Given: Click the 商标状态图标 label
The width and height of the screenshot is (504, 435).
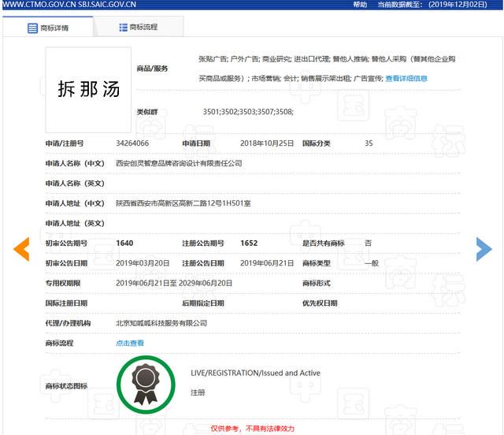Looking at the screenshot, I should coord(66,386).
